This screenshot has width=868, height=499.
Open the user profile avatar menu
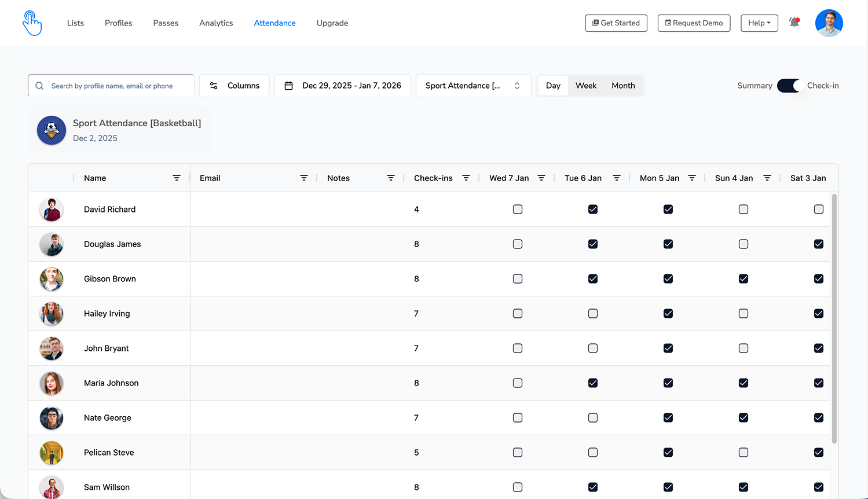tap(829, 23)
